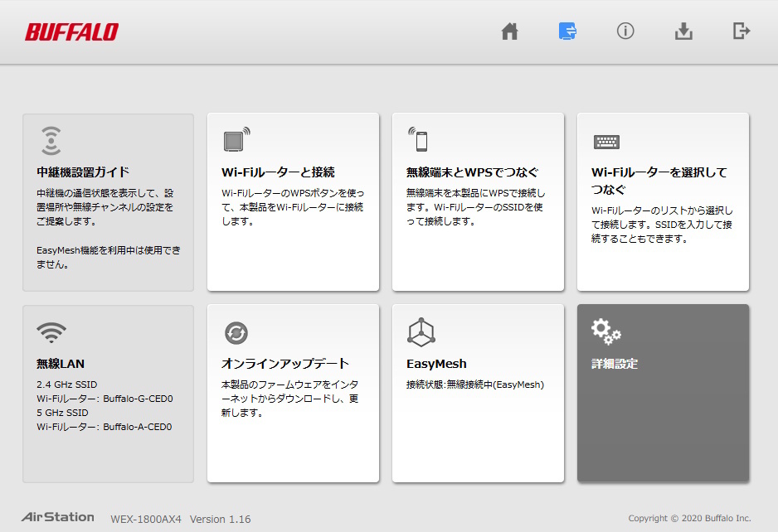
Task: Click the download icon in header
Action: pos(683,31)
